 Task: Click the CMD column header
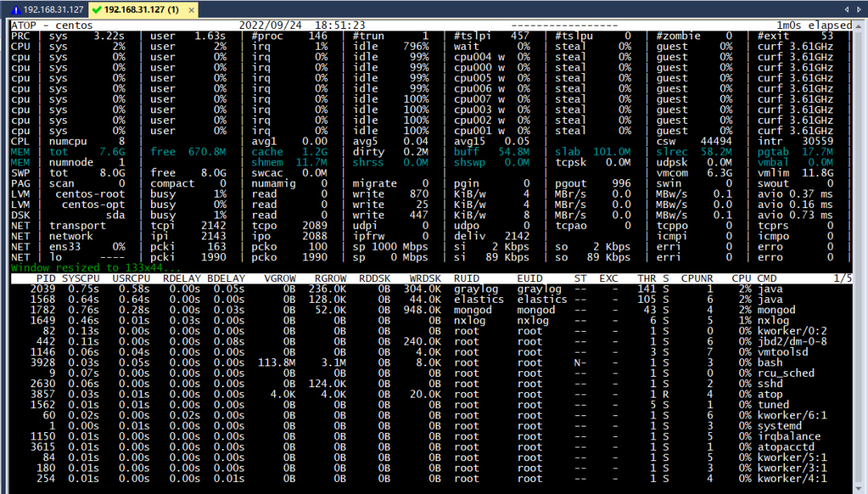pos(767,278)
